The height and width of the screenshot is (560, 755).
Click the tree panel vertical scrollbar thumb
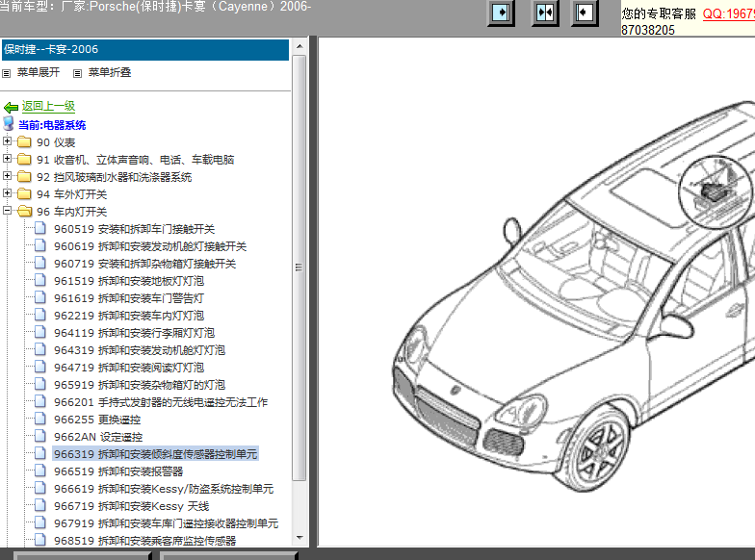(x=299, y=267)
